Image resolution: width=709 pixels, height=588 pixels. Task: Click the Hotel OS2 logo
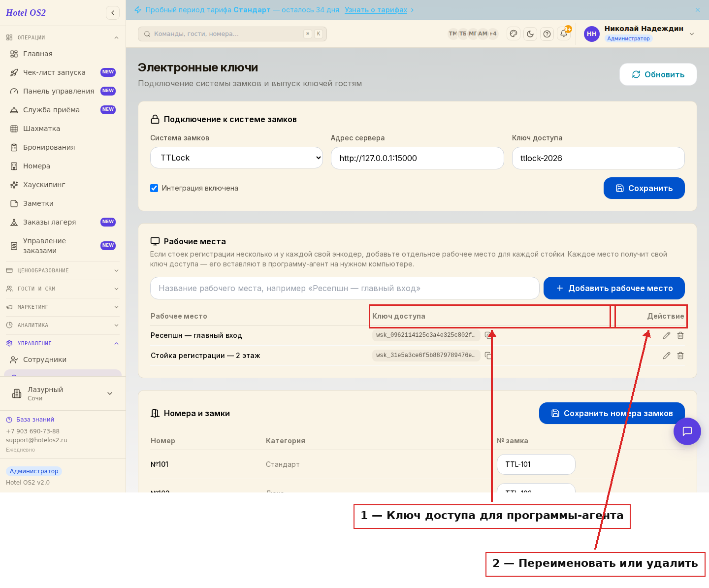click(x=26, y=13)
